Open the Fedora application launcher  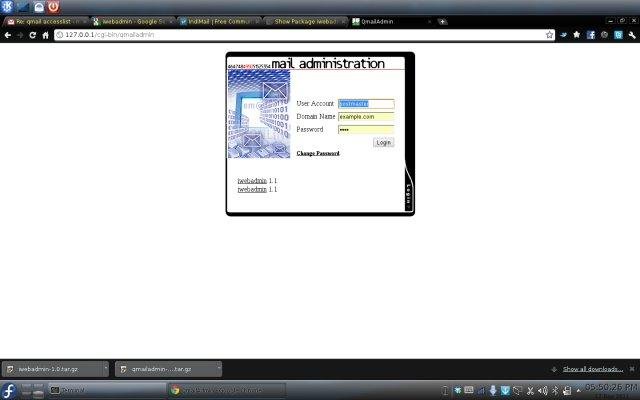[9, 391]
